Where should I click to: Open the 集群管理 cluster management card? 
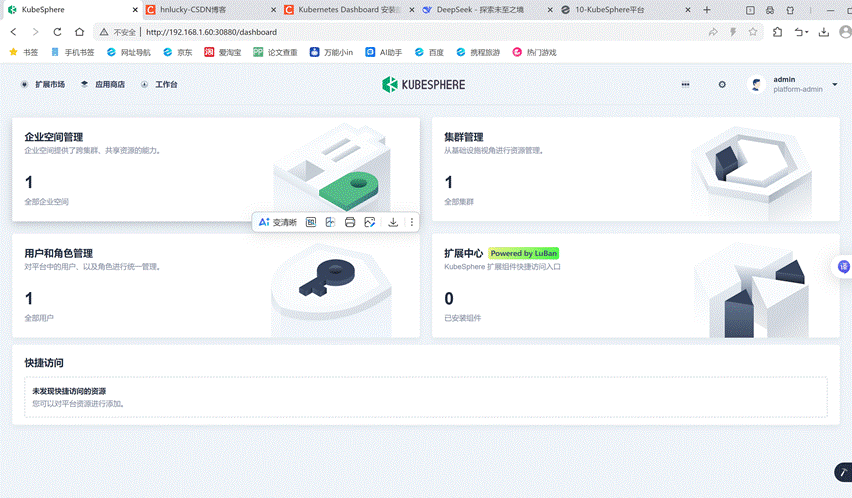[x=636, y=169]
